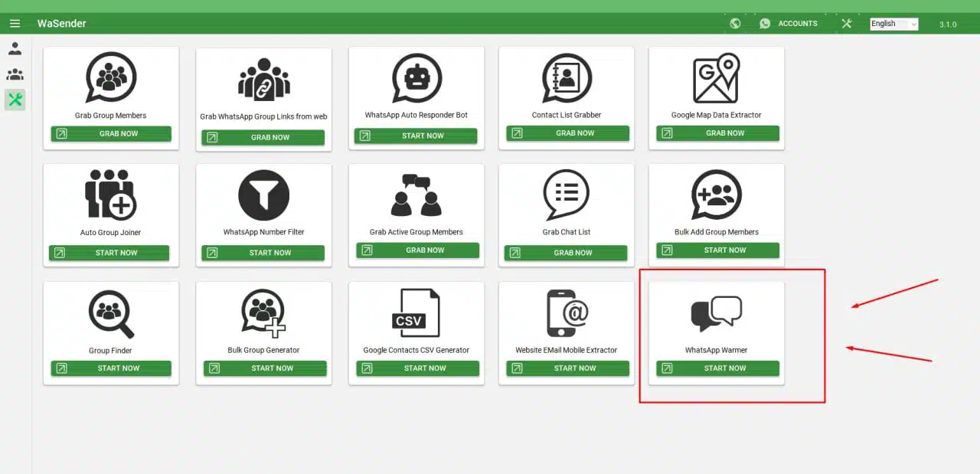Click the Google Map Data Extractor icon
Image resolution: width=980 pixels, height=474 pixels.
tap(716, 79)
